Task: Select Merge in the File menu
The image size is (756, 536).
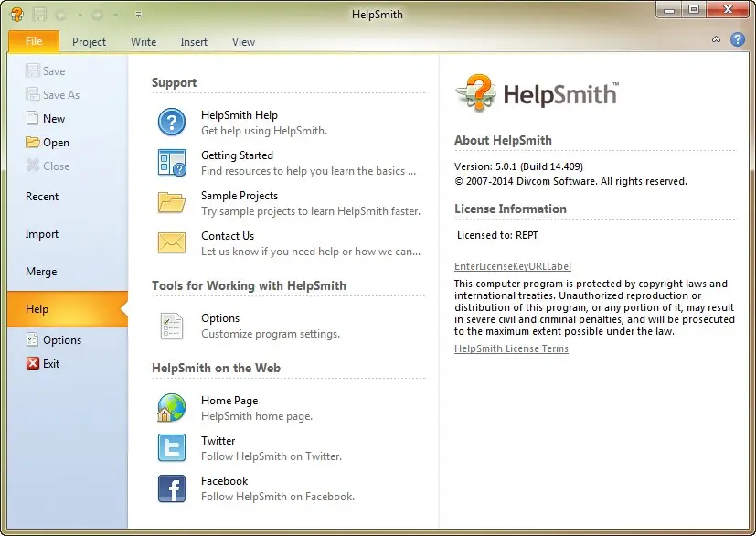Action: pos(68,272)
